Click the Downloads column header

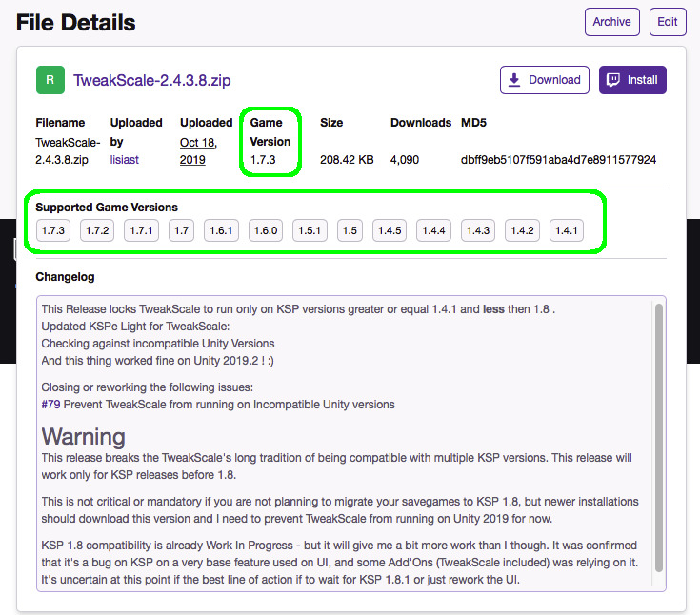click(x=421, y=122)
